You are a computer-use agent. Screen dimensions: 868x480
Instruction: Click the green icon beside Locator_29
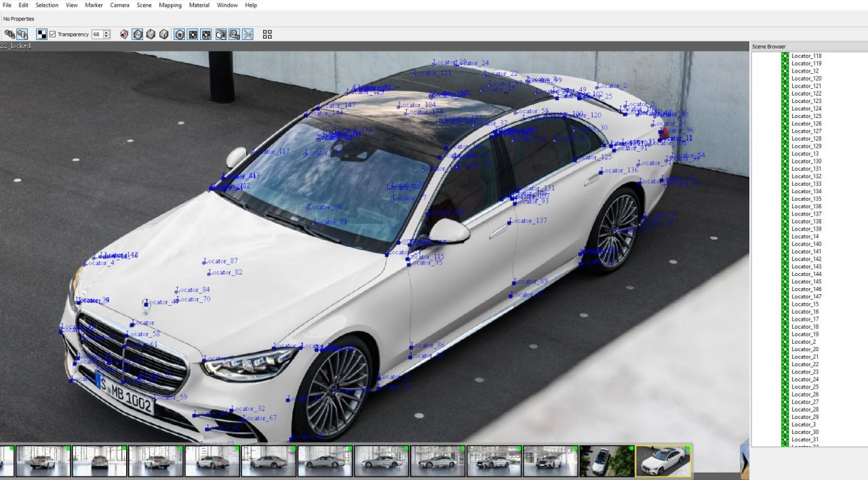coord(785,417)
